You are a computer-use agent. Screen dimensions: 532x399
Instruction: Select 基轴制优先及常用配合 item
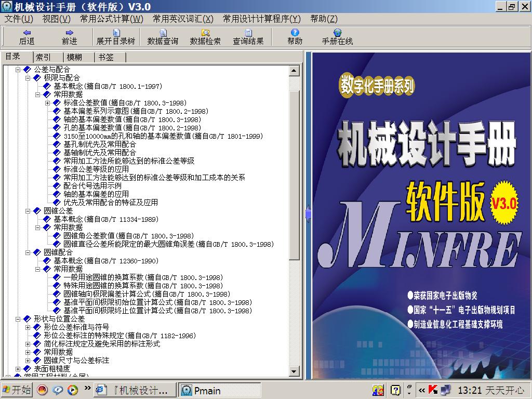[x=100, y=153]
